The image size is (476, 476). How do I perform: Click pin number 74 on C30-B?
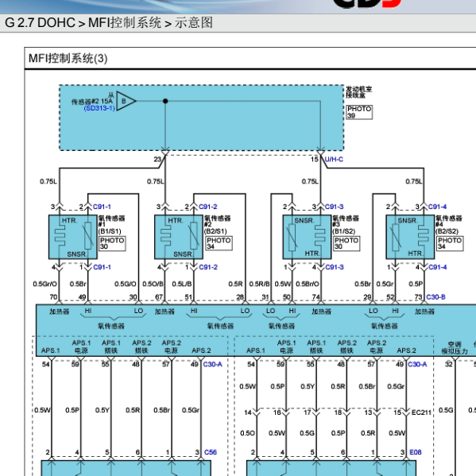(316, 297)
